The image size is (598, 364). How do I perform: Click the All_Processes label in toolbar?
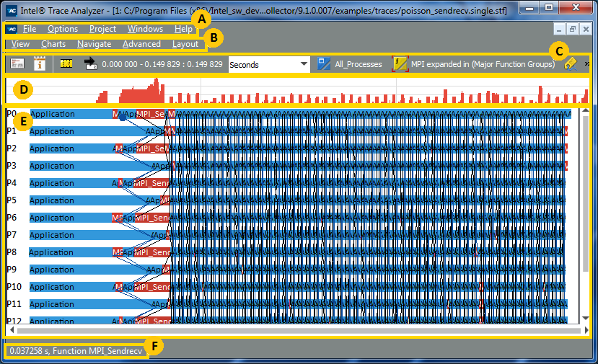[359, 64]
